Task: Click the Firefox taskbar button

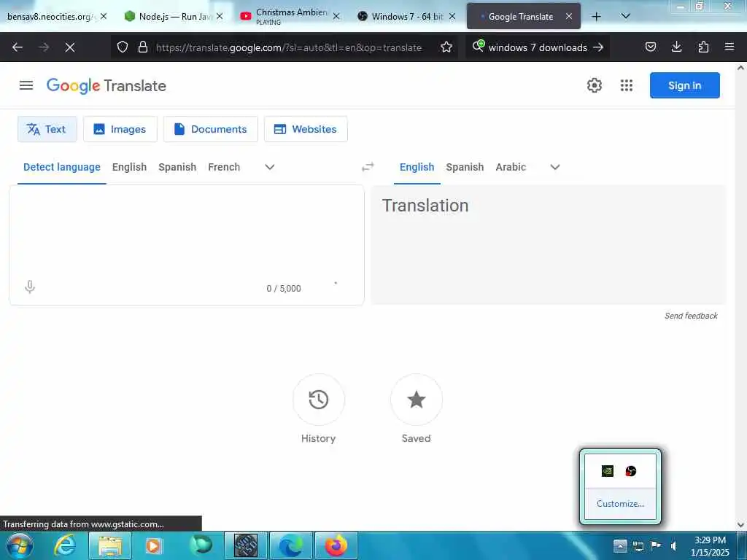Action: [336, 545]
